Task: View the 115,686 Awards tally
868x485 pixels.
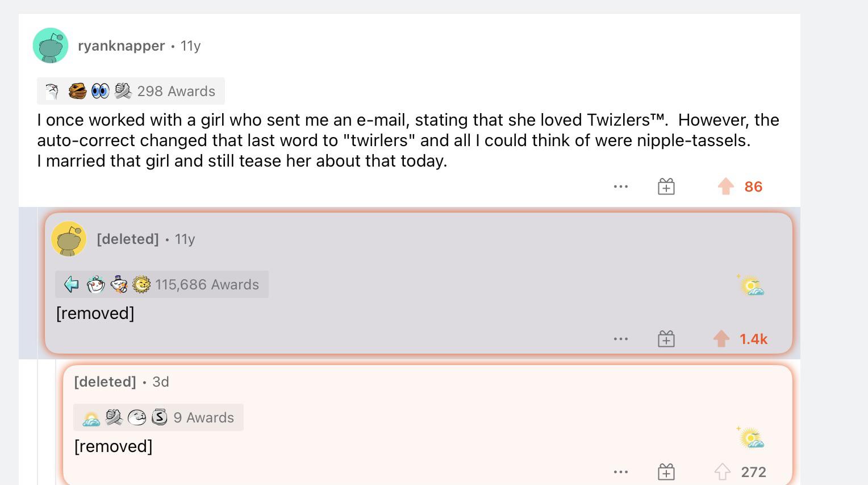Action: (x=207, y=284)
